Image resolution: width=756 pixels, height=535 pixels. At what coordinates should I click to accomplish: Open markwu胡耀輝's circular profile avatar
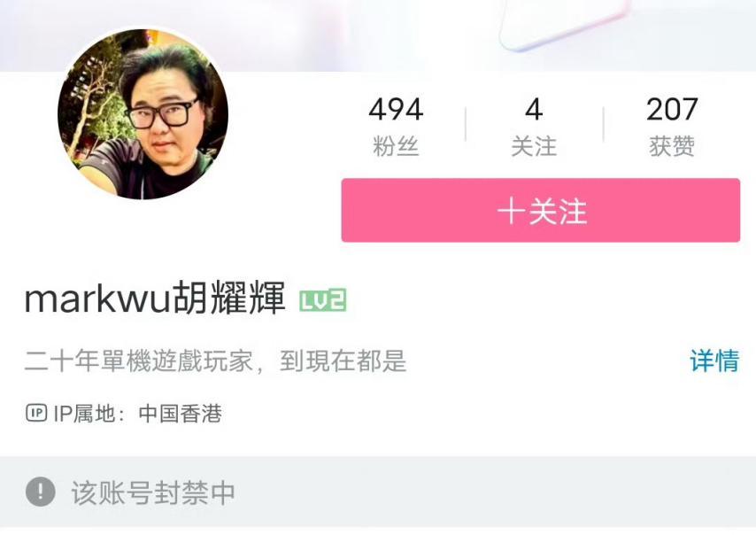click(143, 114)
